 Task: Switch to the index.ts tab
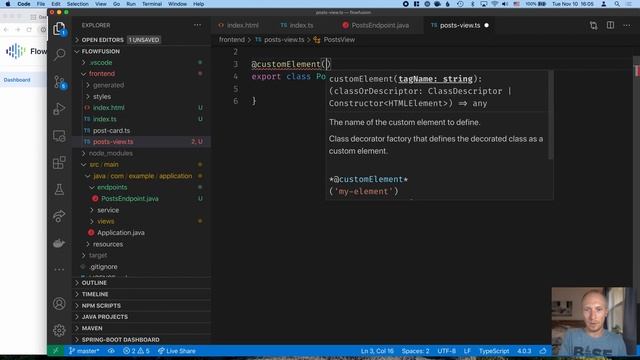click(x=301, y=25)
